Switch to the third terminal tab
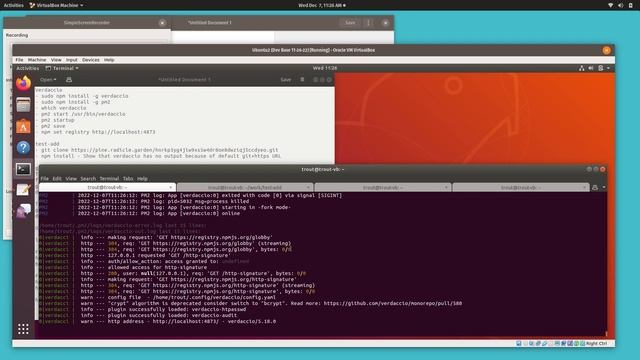The image size is (640, 360). click(383, 187)
